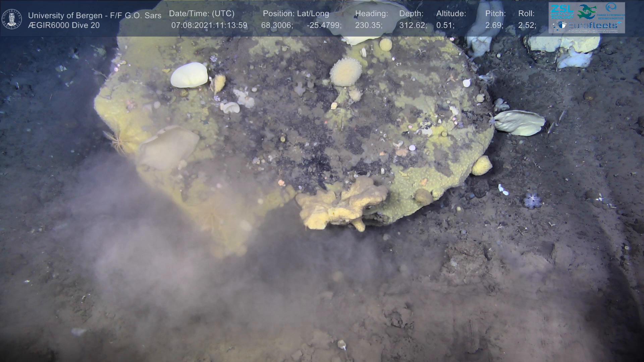Click the two green-blue fish logo
This screenshot has width=644, height=362.
(x=586, y=11)
